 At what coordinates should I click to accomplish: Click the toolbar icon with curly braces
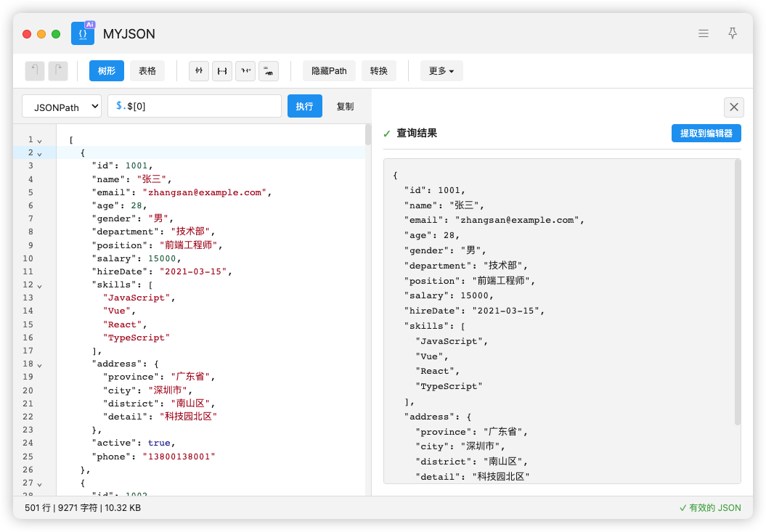click(x=222, y=70)
